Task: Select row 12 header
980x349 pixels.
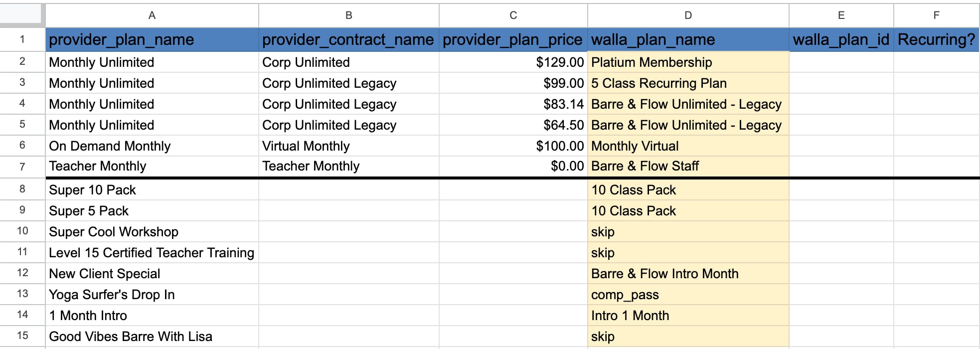Action: pyautogui.click(x=22, y=273)
